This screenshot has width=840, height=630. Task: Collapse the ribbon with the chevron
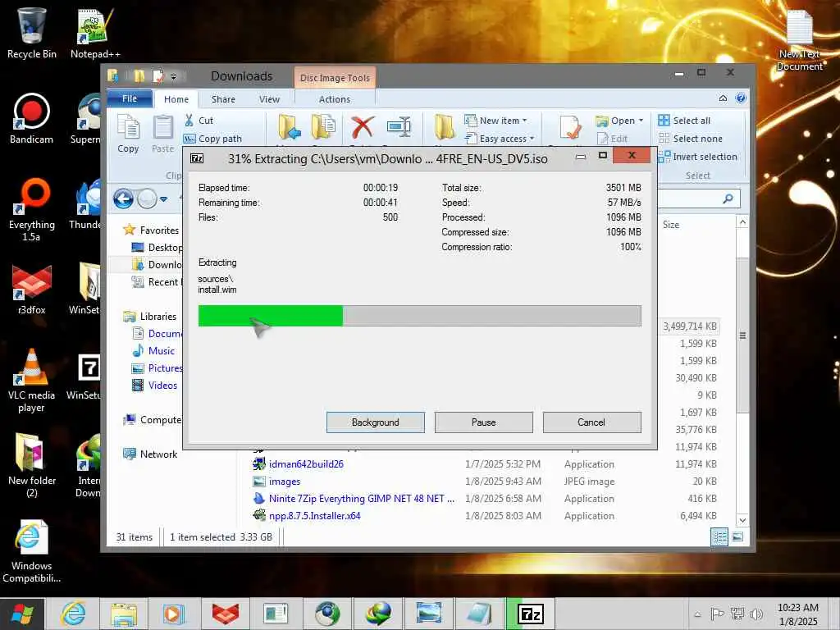pyautogui.click(x=723, y=98)
